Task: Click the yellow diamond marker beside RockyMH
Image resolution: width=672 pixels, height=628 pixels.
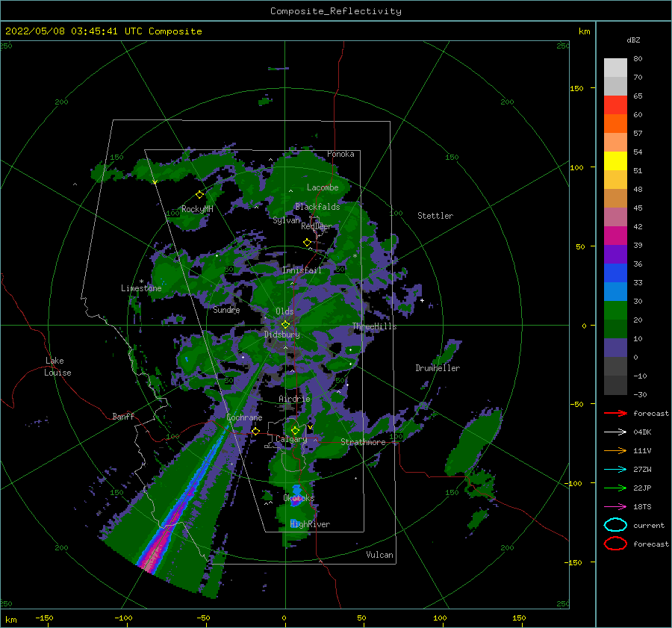Action: click(199, 195)
